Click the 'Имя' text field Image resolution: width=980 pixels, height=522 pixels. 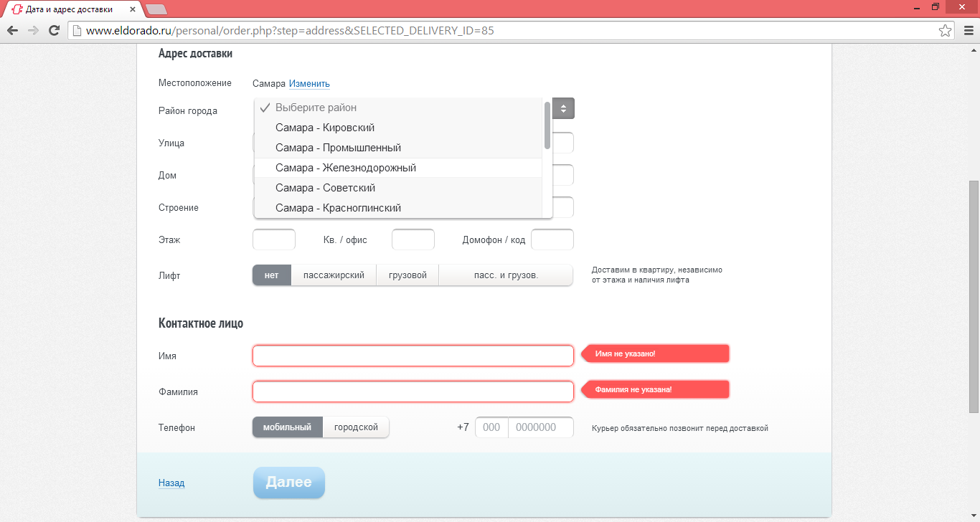413,356
